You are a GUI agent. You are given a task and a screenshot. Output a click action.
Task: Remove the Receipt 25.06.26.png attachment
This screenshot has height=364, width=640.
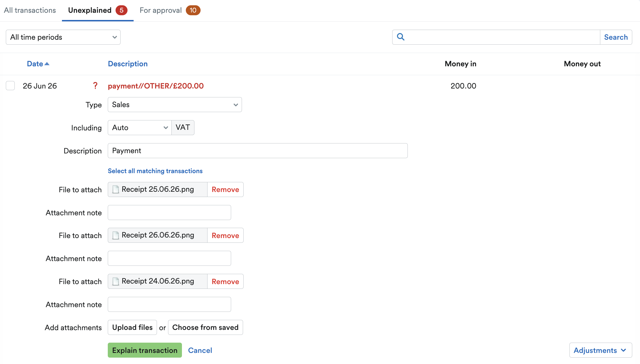tap(225, 189)
